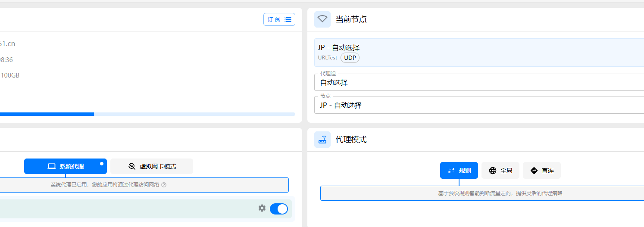Click the blue traffic usage progress bar
This screenshot has height=227, width=644.
tap(147, 114)
